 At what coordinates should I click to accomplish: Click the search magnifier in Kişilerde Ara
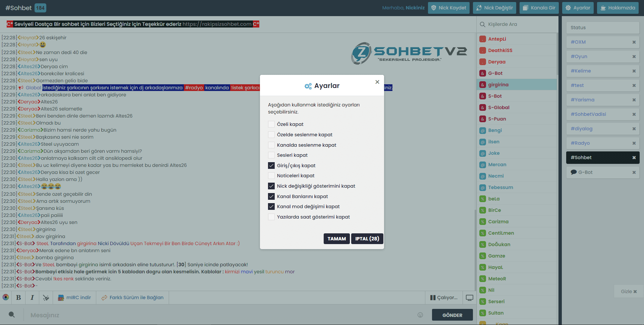(x=483, y=24)
